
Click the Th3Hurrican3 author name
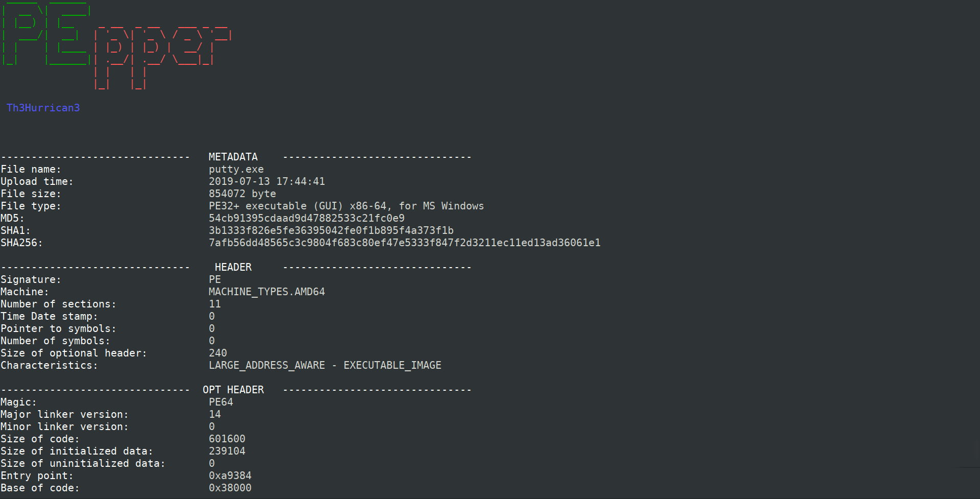click(x=43, y=108)
